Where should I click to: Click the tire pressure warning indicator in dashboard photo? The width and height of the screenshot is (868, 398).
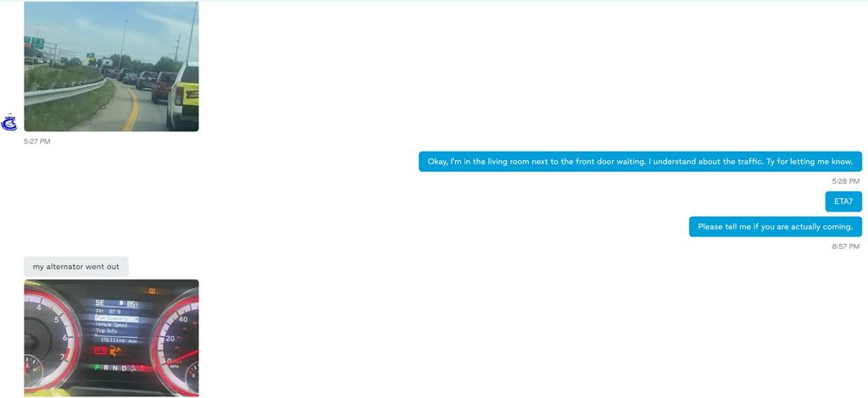click(x=153, y=291)
